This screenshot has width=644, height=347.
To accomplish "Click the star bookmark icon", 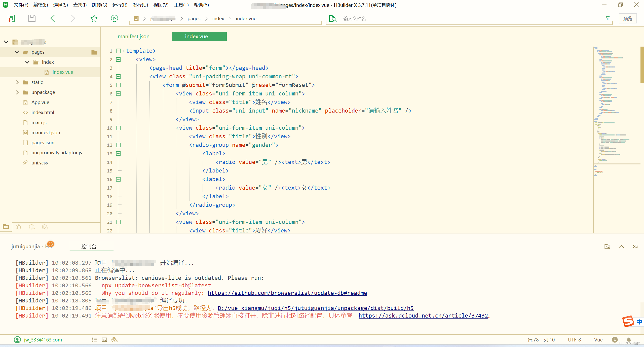I will 94,18.
